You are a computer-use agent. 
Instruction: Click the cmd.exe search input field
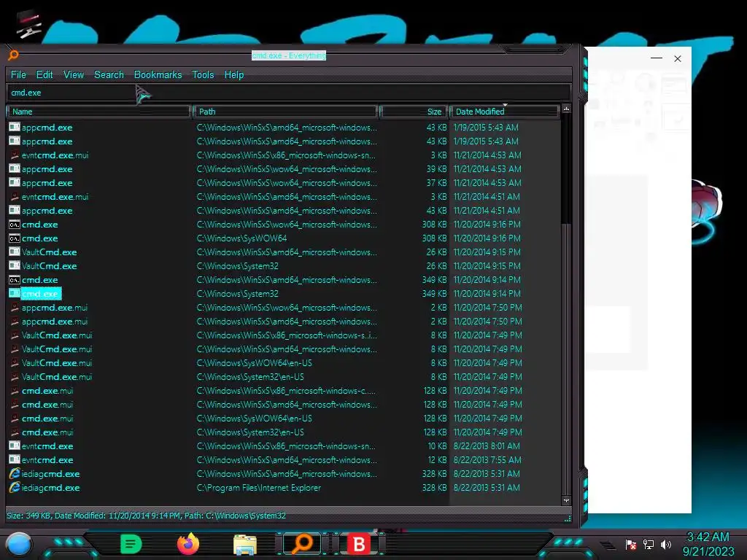[x=288, y=93]
